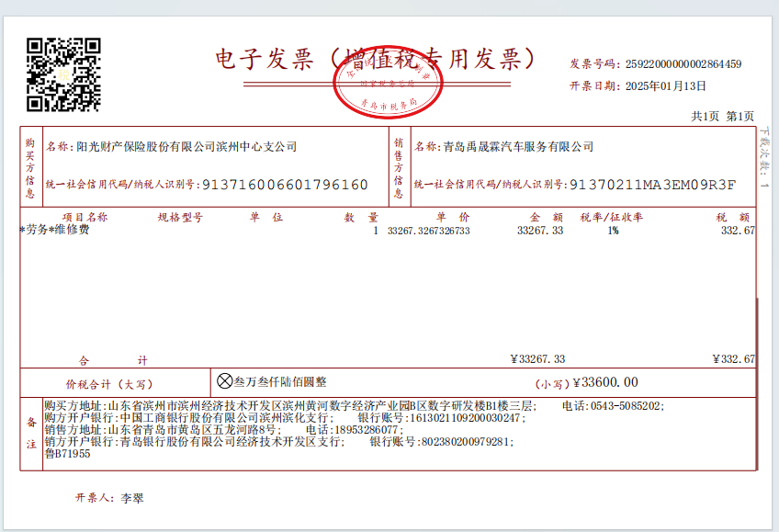
Task: Click the issue date 2025年01月13日
Action: [x=666, y=86]
